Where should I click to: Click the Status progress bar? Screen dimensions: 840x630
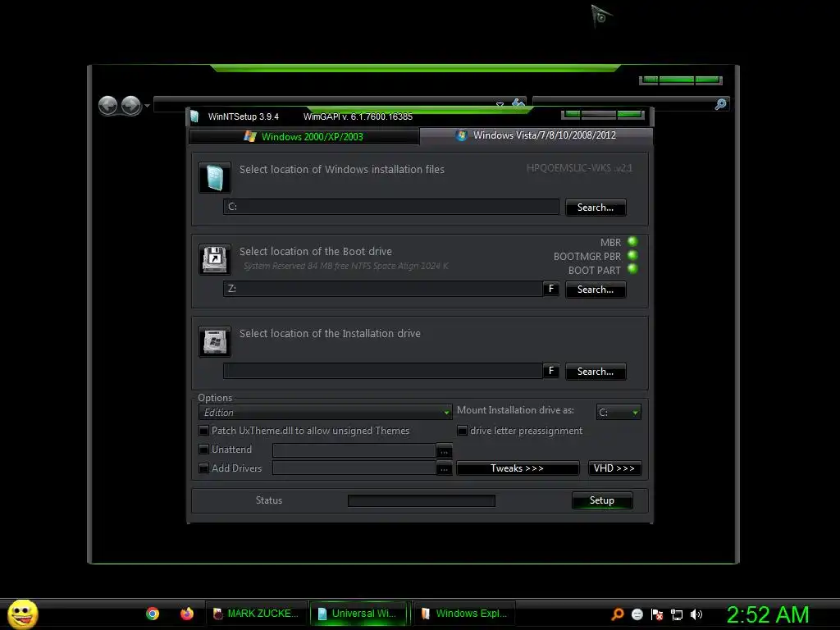(x=422, y=500)
